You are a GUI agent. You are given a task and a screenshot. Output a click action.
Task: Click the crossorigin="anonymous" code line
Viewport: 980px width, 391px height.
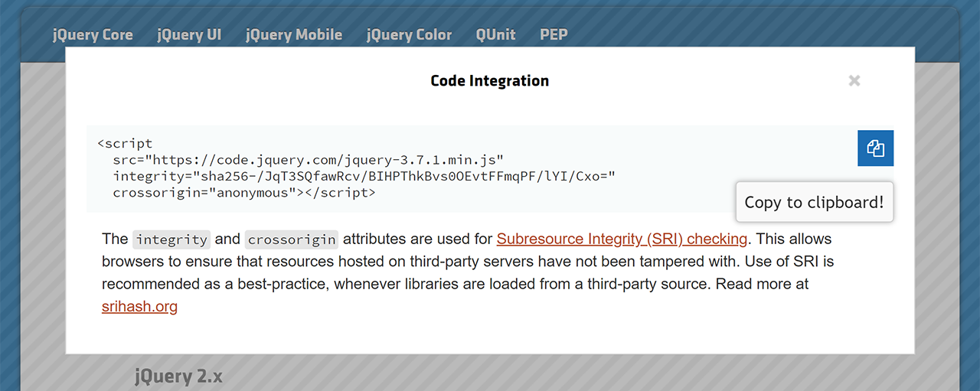(x=243, y=194)
